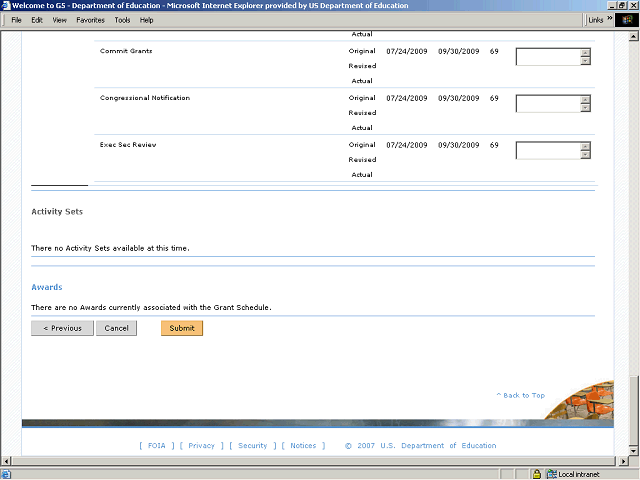Viewport: 640px width, 480px height.
Task: Click the Commit Grants activity name
Action: pyautogui.click(x=126, y=51)
